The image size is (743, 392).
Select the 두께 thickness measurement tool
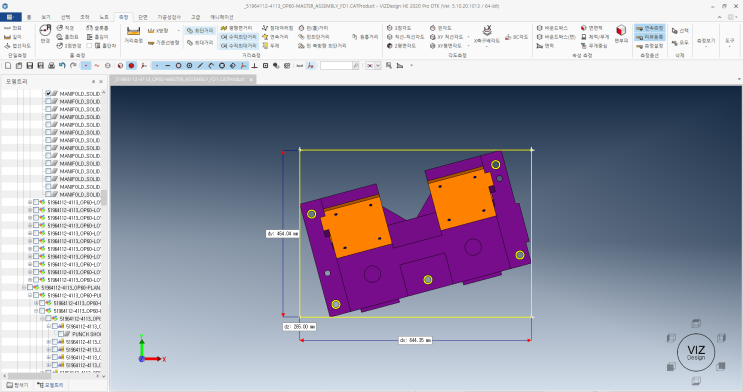271,46
